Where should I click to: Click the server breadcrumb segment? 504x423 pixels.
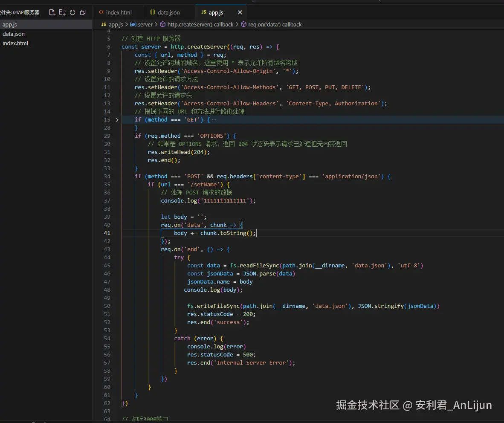coord(145,24)
